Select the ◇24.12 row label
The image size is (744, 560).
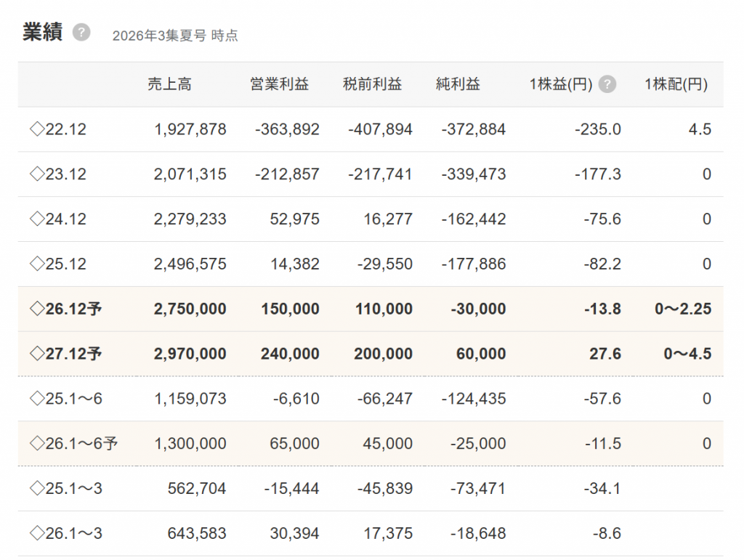[58, 219]
